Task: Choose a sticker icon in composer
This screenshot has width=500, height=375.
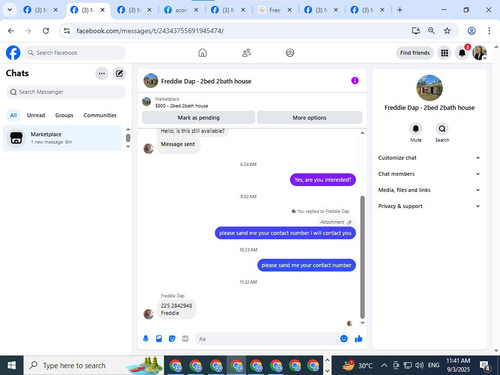Action: (x=172, y=339)
